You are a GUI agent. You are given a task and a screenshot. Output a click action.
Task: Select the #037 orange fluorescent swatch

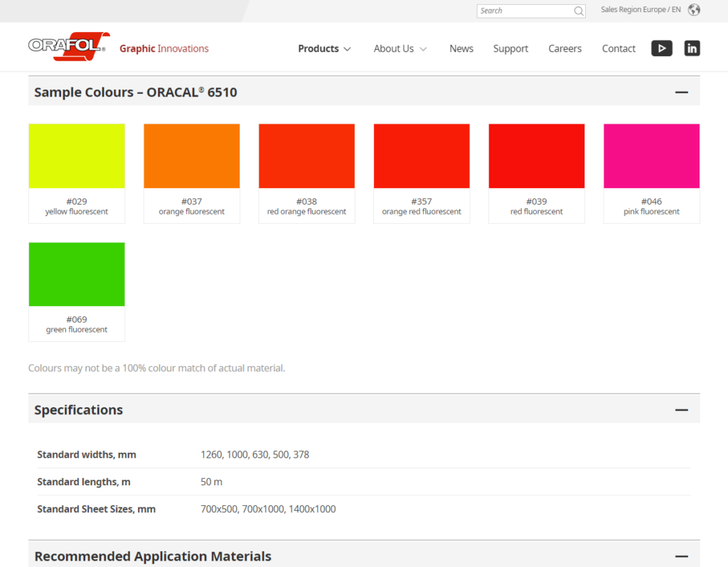192,156
